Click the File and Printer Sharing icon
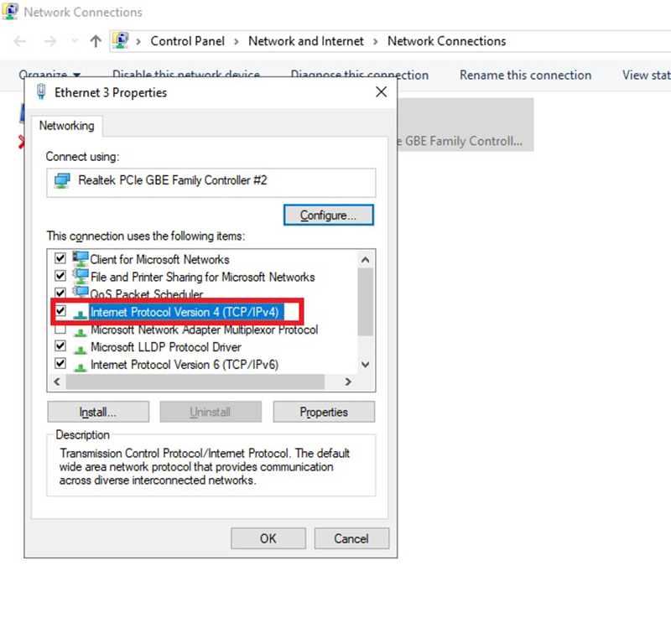Viewport: 671px width, 644px height. (x=80, y=277)
